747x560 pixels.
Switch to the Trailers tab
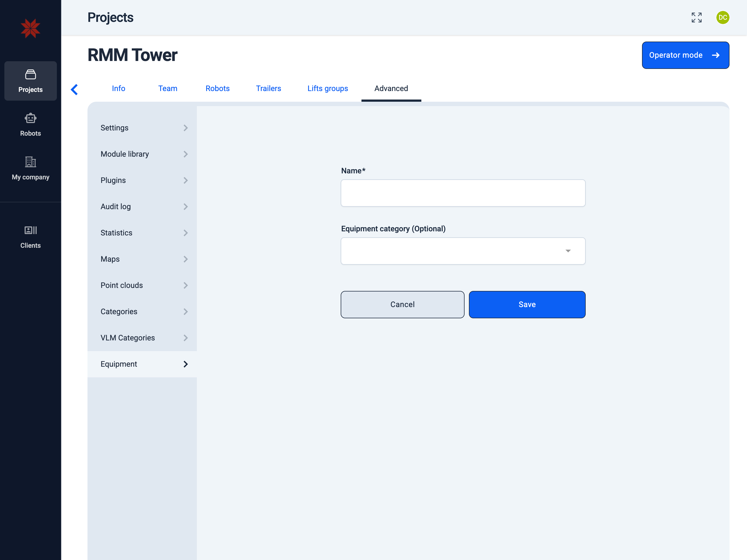pyautogui.click(x=269, y=88)
